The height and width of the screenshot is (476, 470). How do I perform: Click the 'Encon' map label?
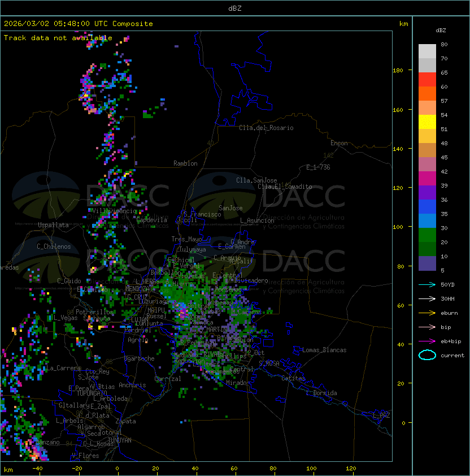tap(339, 143)
